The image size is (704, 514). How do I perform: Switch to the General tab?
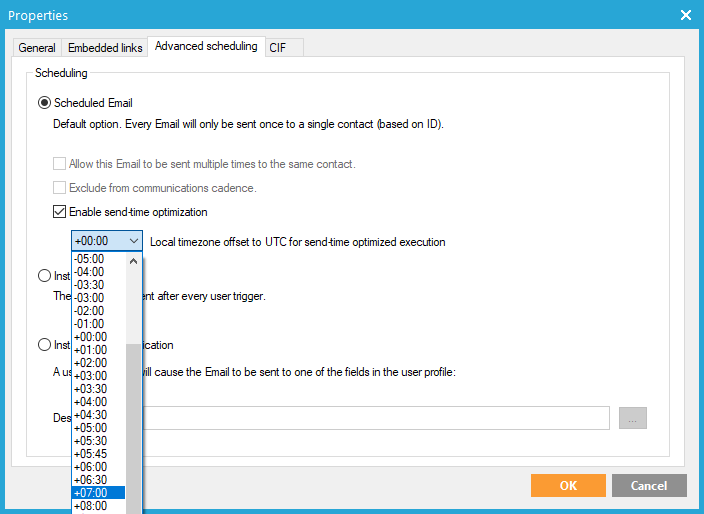pos(37,48)
